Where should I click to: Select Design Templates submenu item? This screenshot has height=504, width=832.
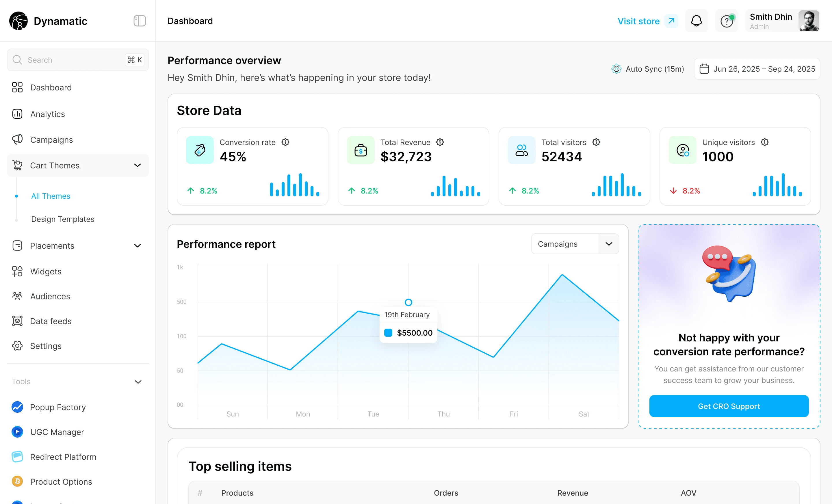point(63,219)
